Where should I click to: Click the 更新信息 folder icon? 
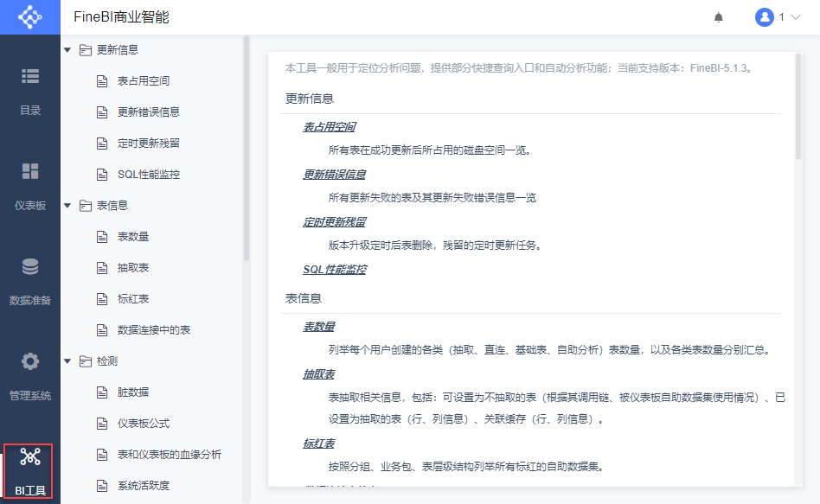point(86,50)
